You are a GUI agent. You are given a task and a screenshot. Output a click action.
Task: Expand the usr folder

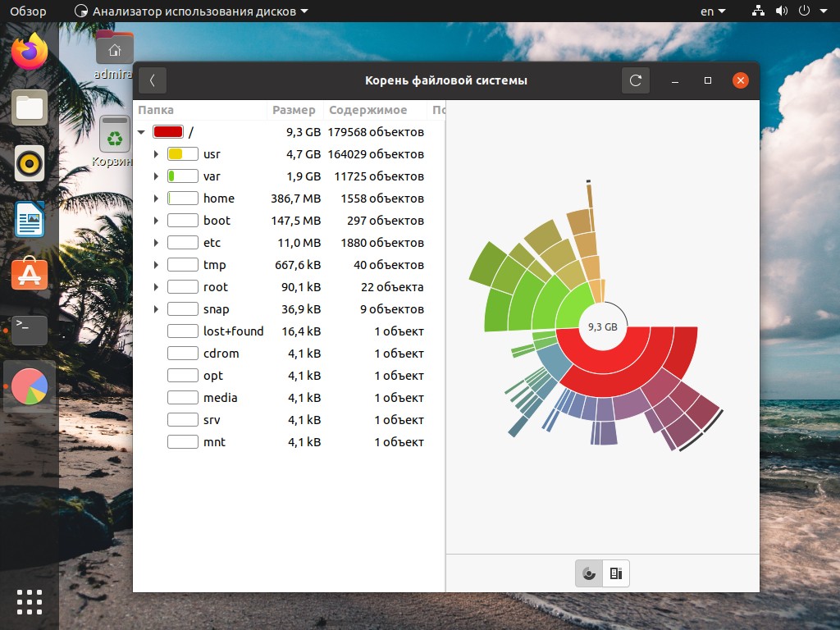(x=156, y=154)
